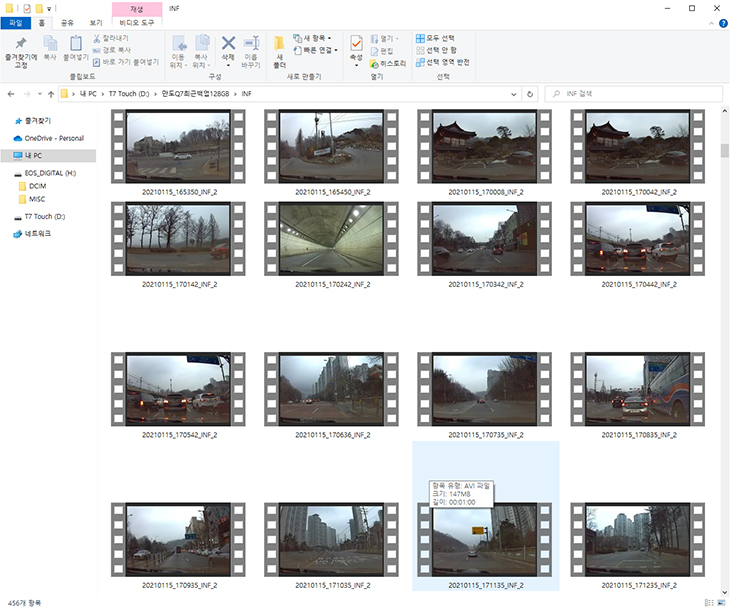Select Cut (잘라내기) scissors option
The width and height of the screenshot is (730, 610).
click(111, 38)
